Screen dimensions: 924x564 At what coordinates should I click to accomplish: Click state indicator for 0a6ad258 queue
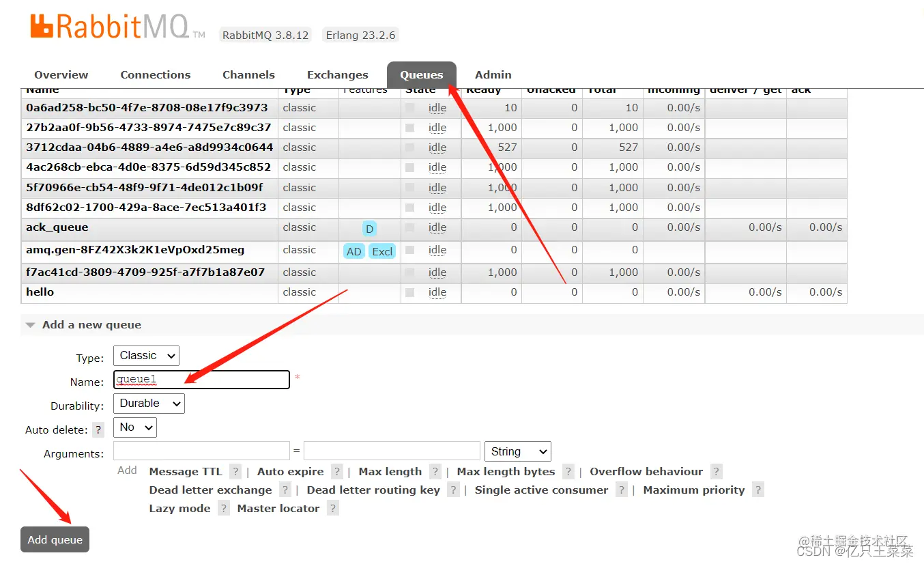[409, 107]
